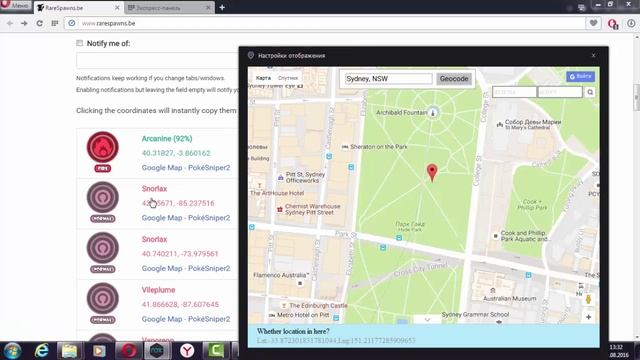The height and width of the screenshot is (360, 640).
Task: Open the tab menu icon in title bar
Action: 582,7
